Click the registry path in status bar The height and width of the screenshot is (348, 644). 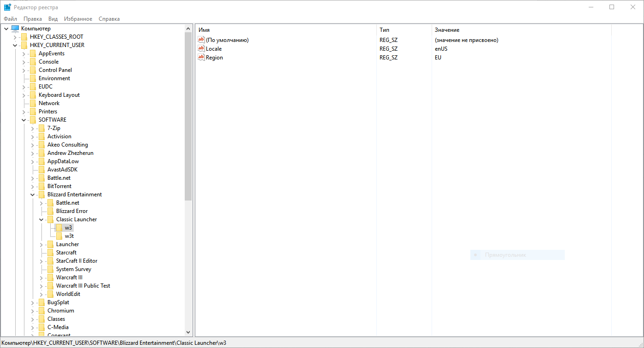pyautogui.click(x=114, y=343)
